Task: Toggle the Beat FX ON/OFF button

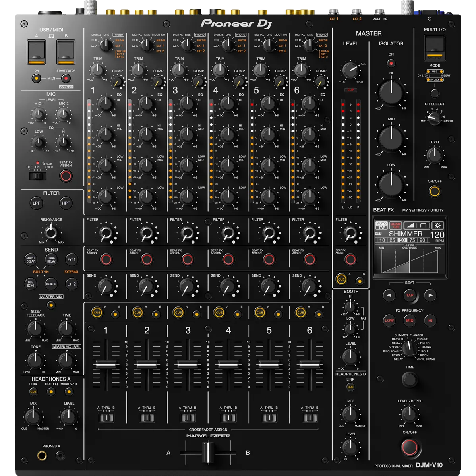Action: 410,447
